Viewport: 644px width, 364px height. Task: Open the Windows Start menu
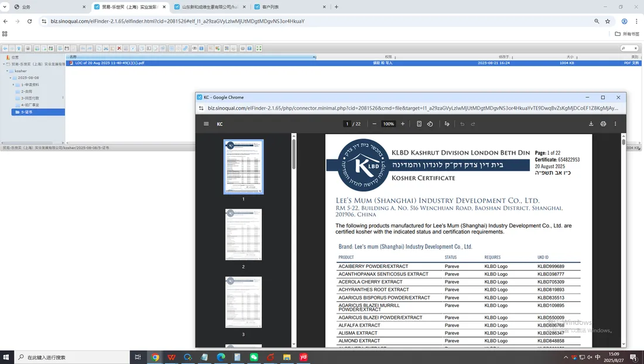point(6,357)
